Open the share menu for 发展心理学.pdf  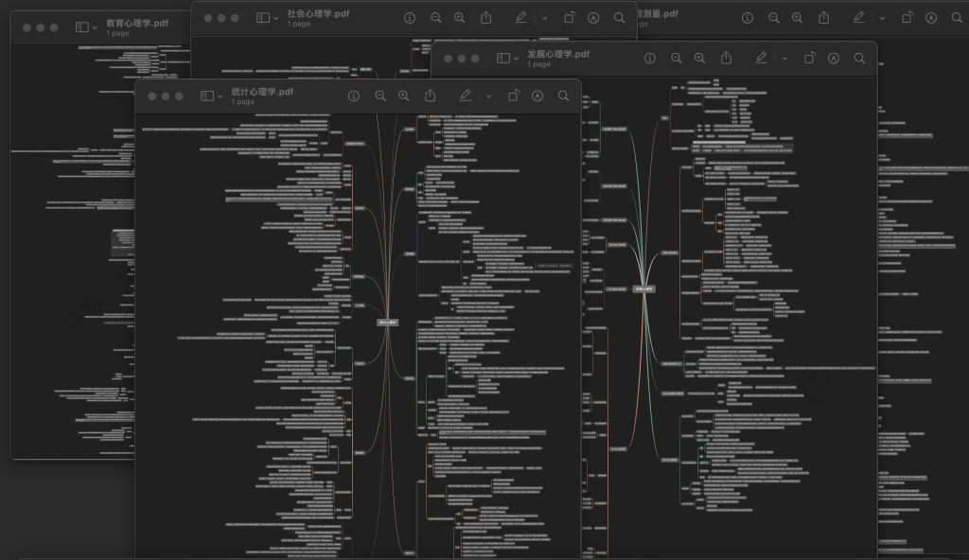click(x=726, y=58)
